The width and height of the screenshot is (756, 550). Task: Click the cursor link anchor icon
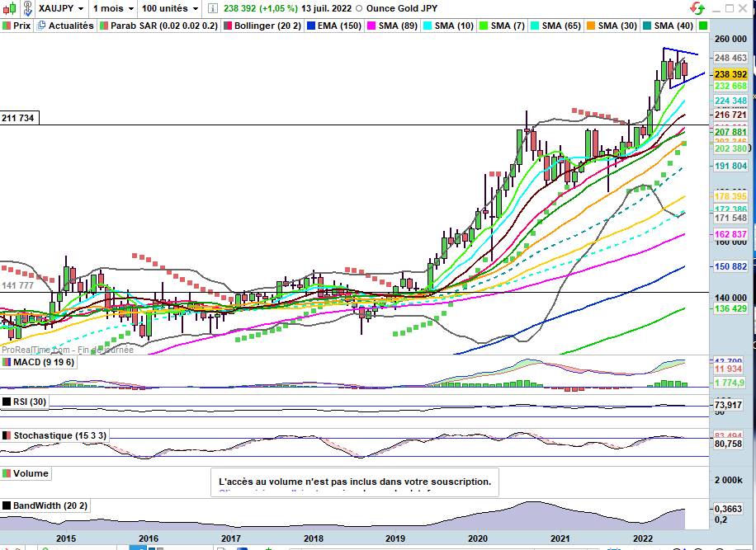click(27, 8)
